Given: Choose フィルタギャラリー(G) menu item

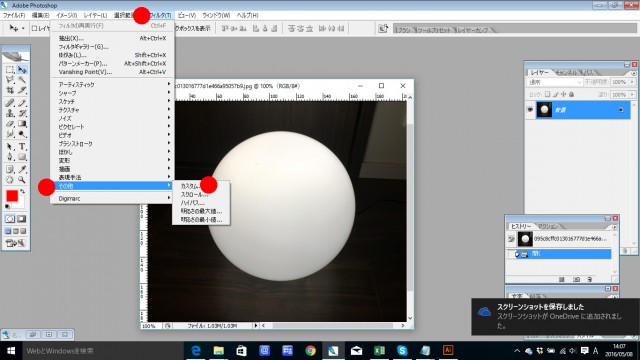Looking at the screenshot, I should point(112,47).
